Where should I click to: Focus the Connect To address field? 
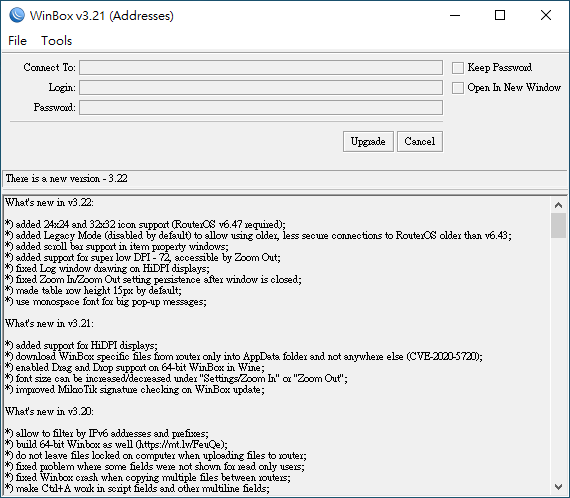[x=261, y=68]
